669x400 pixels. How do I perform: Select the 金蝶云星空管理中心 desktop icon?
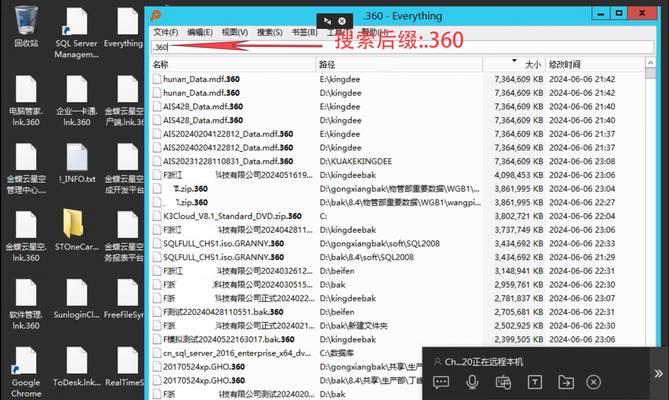26,168
